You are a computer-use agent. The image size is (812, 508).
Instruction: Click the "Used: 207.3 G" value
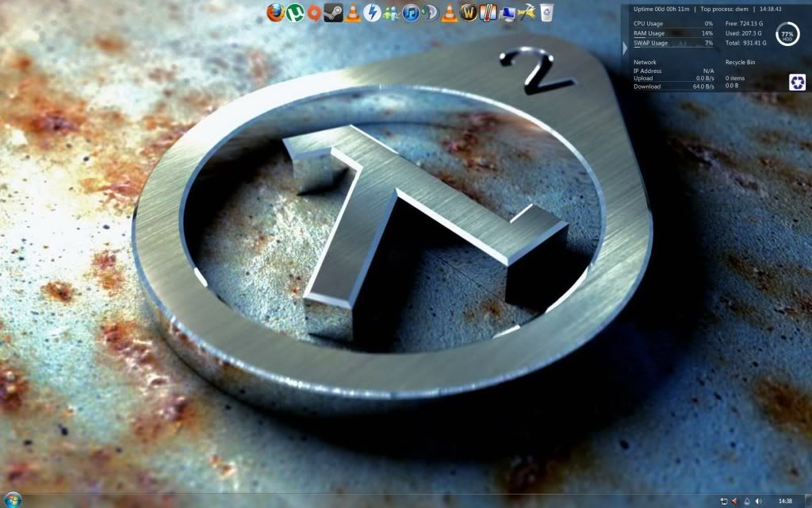pyautogui.click(x=743, y=33)
